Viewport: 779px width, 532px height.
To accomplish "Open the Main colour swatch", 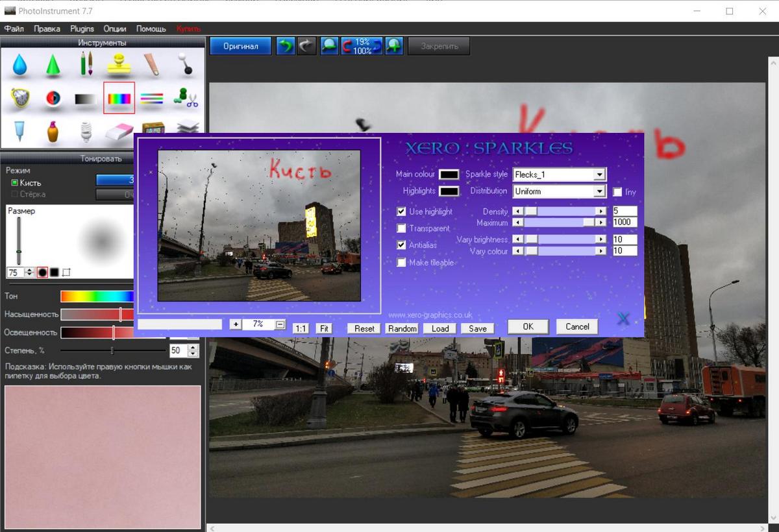I will (449, 175).
